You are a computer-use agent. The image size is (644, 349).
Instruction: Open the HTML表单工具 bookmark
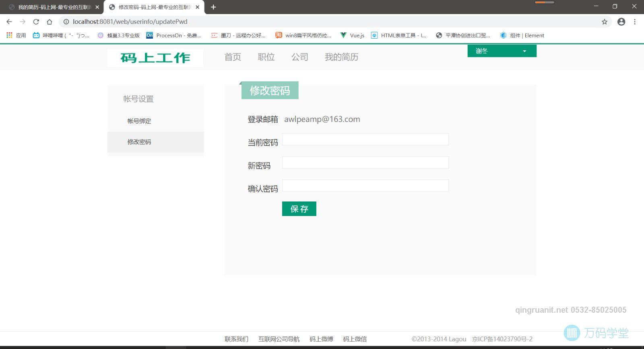[398, 35]
